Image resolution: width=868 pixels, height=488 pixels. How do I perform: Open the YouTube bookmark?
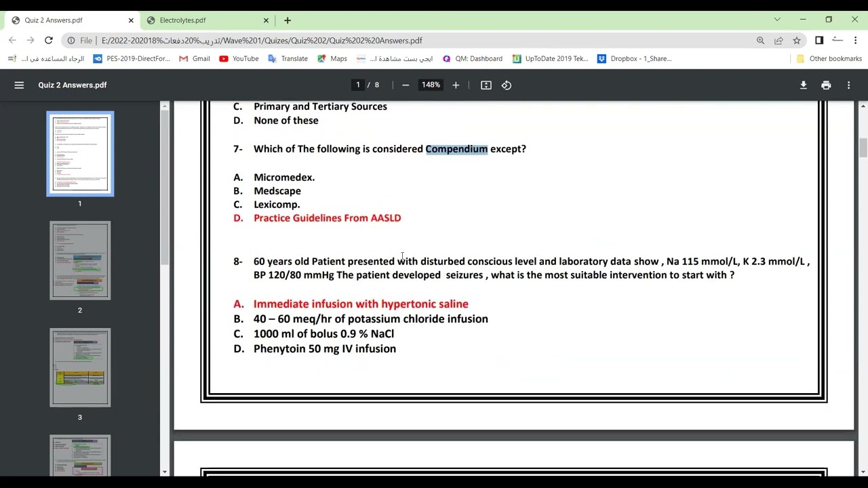click(x=239, y=59)
